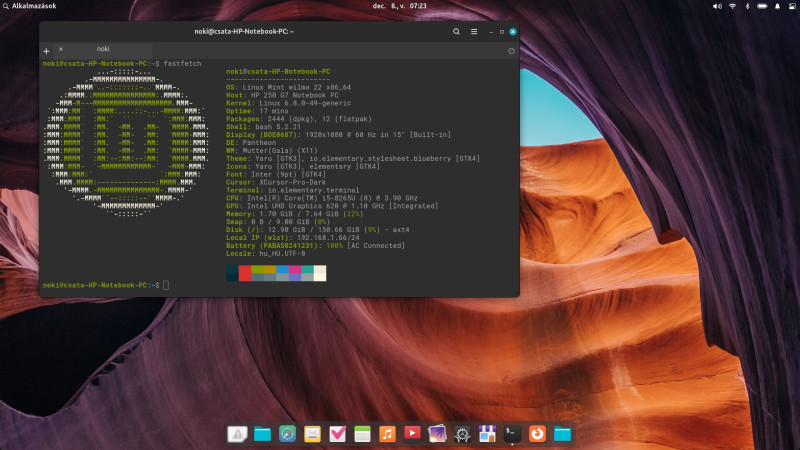The height and width of the screenshot is (450, 800).
Task: Click the 'Swap: 0 B / 9.00 GiB' line
Action: coord(278,222)
